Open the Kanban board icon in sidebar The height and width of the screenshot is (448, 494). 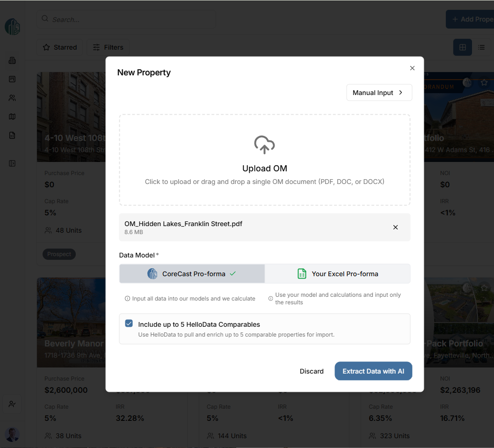(x=13, y=79)
